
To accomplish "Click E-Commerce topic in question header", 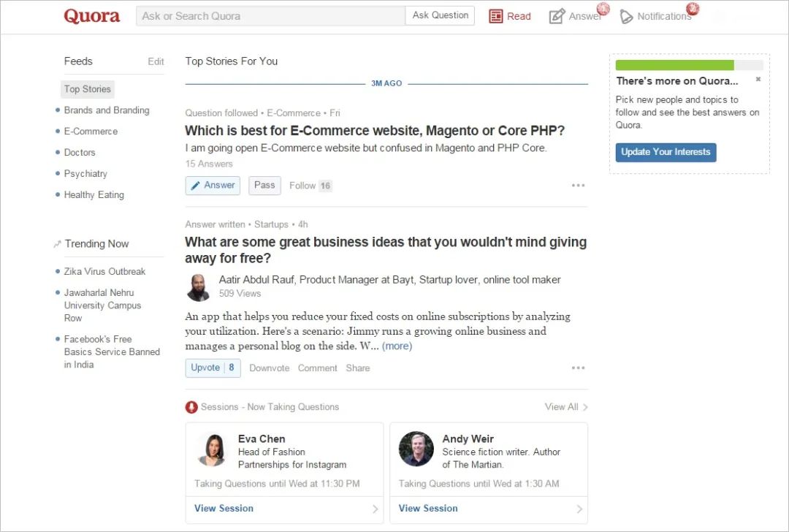I will coord(294,113).
